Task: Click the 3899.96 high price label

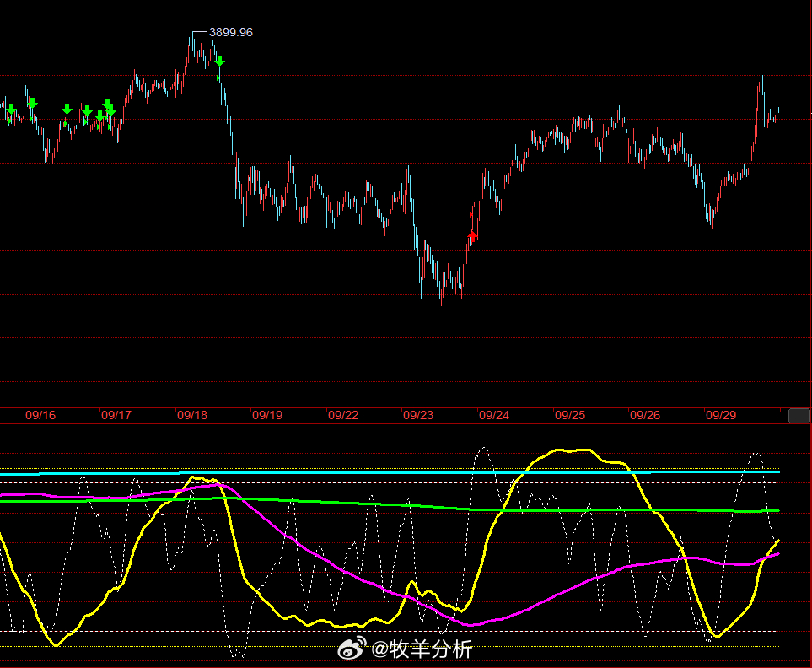Action: pyautogui.click(x=230, y=32)
